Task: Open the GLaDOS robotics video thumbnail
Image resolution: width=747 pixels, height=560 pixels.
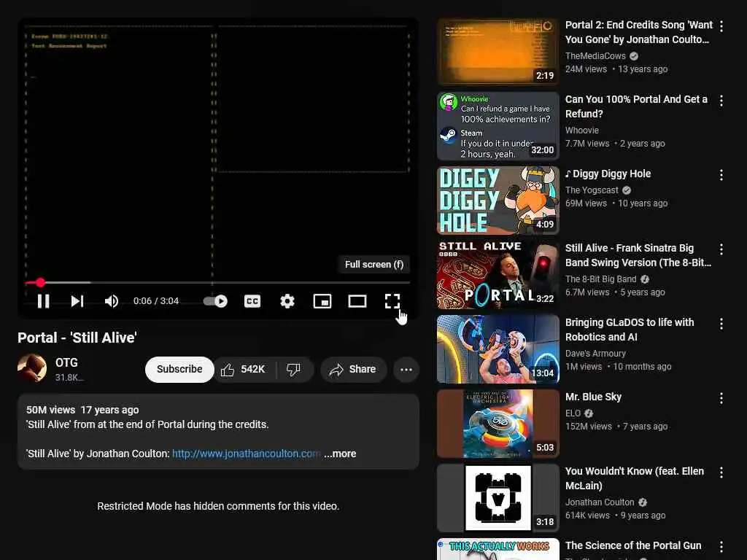Action: (498, 349)
